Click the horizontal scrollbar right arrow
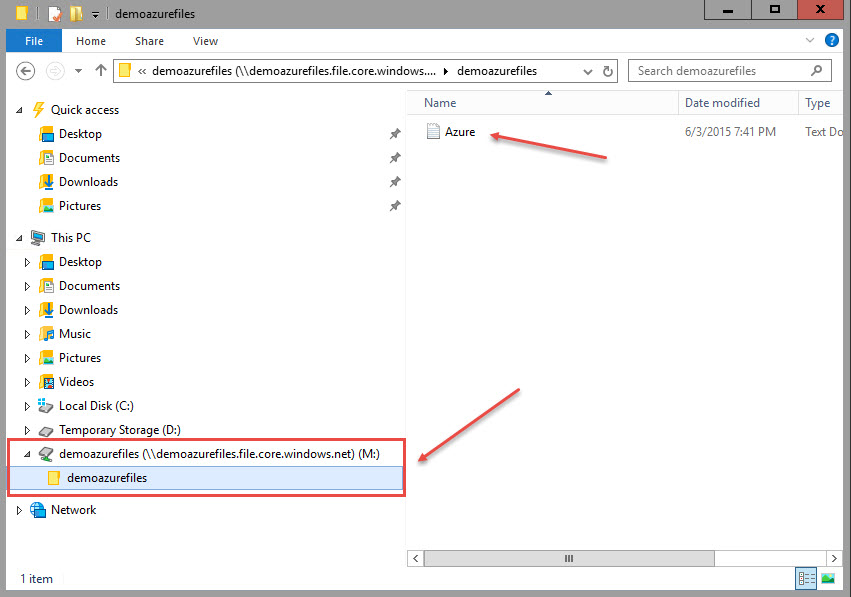This screenshot has height=597, width=851. 834,558
